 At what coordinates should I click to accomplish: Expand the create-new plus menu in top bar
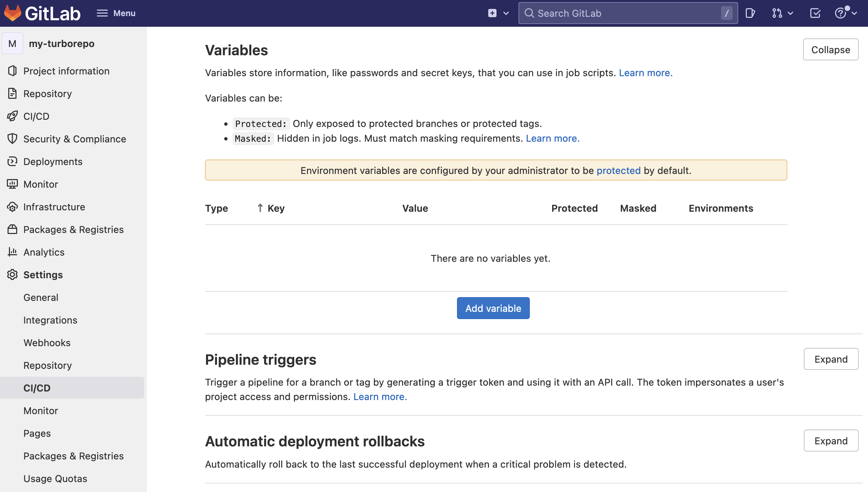[x=497, y=13]
